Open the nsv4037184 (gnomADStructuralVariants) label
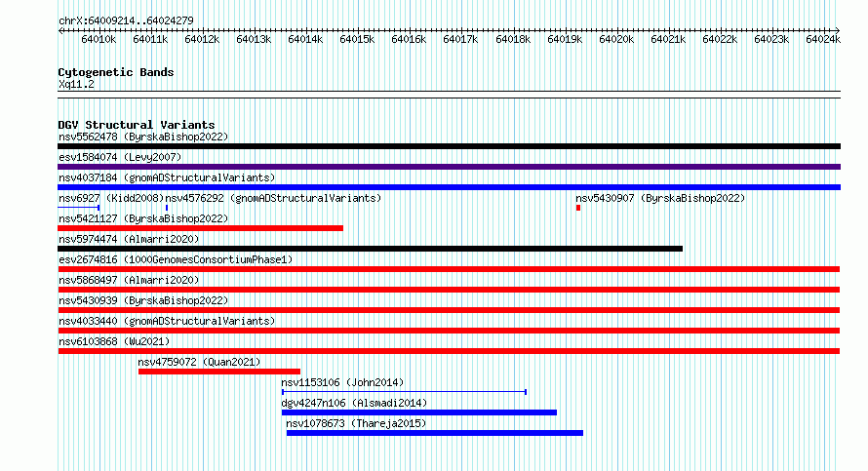 tap(167, 177)
